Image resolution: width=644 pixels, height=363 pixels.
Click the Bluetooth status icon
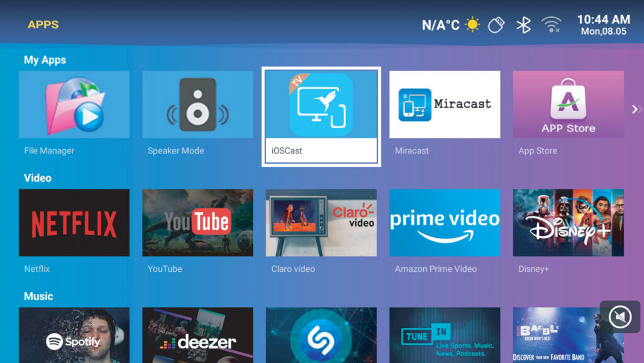[523, 25]
